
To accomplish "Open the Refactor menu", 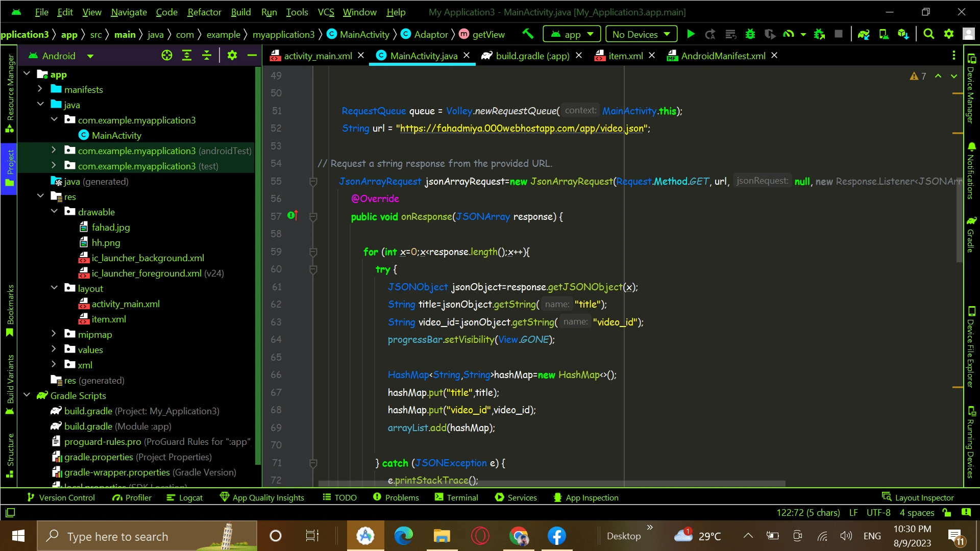I will click(204, 12).
